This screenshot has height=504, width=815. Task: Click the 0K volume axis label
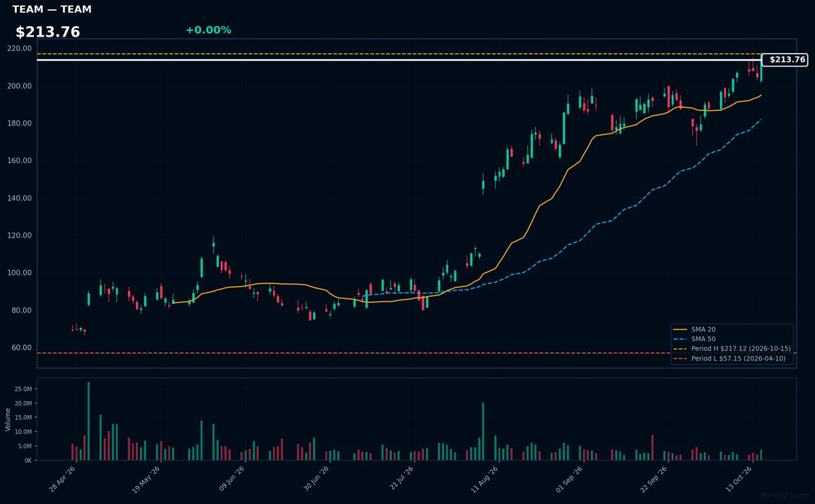coord(27,461)
